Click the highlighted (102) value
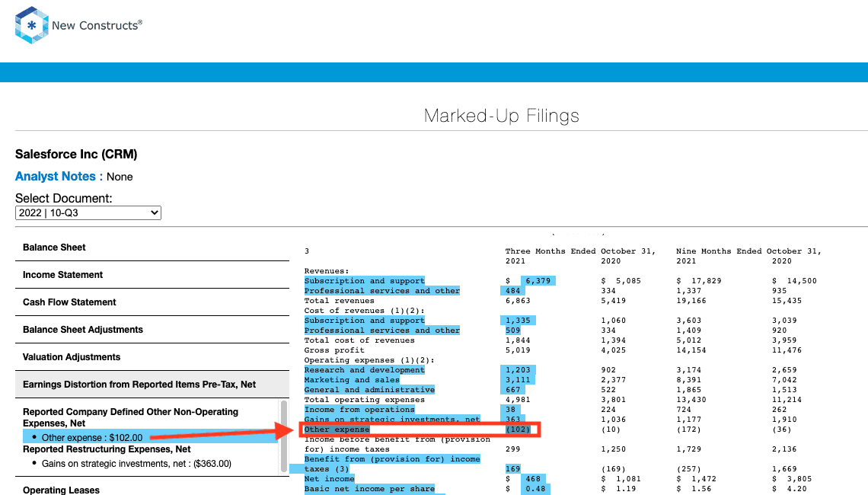This screenshot has height=495, width=868. tap(518, 430)
